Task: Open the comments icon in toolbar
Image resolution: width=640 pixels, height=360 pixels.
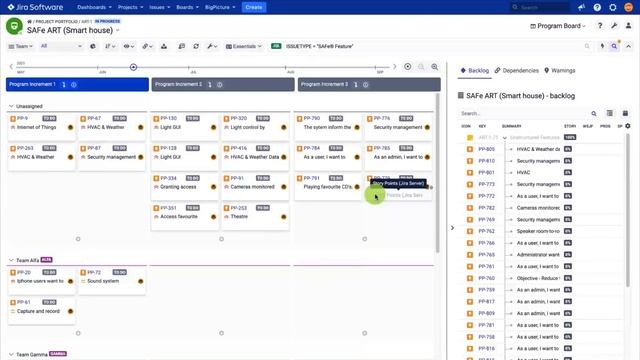Action: (x=182, y=46)
